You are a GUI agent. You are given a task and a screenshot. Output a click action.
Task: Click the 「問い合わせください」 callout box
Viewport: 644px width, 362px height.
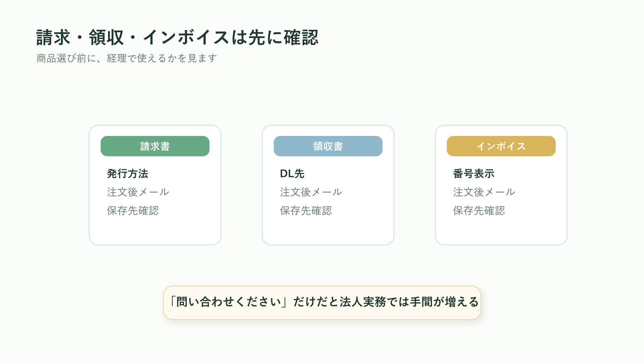pos(322,303)
